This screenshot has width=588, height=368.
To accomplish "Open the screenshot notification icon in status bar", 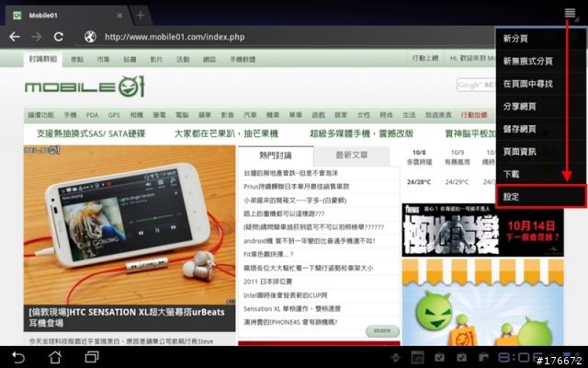I will tap(417, 357).
